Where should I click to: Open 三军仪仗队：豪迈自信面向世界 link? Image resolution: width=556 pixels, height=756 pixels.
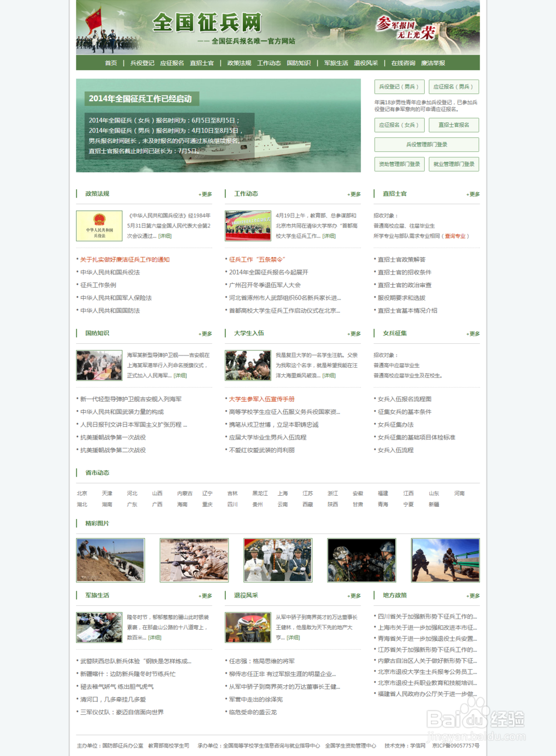tap(122, 713)
